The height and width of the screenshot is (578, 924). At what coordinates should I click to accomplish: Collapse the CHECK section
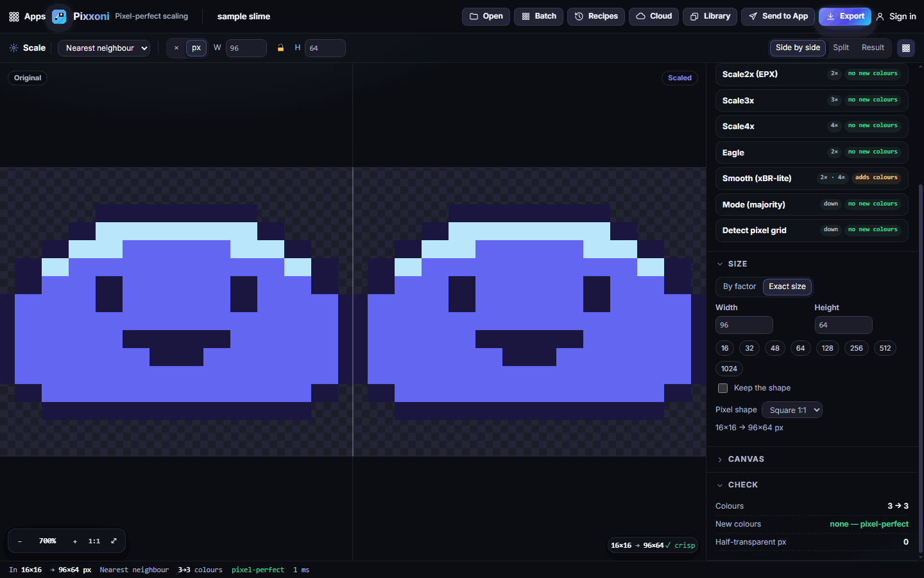[737, 485]
